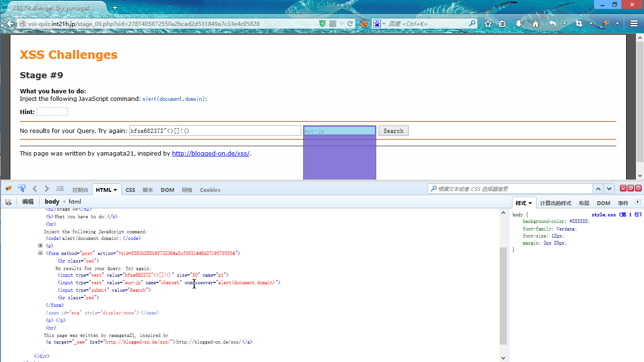Expand dropdown next to screenshot crop icon
This screenshot has height=362, width=644.
[x=591, y=24]
